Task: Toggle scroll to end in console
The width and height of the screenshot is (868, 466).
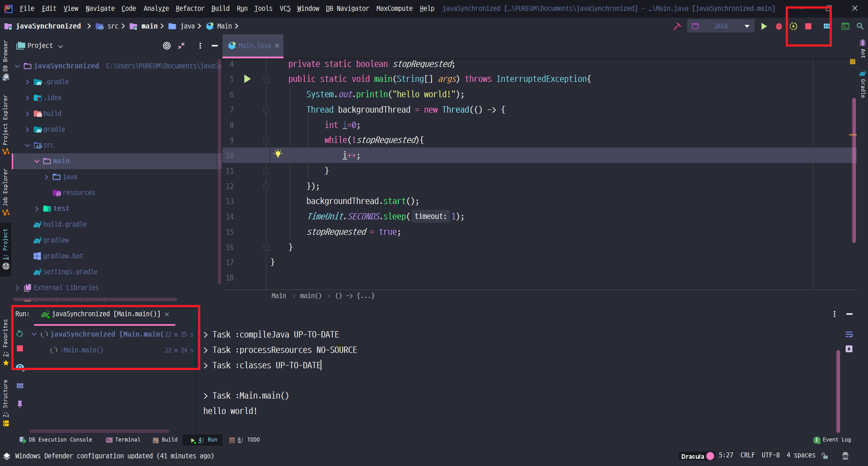Action: 849,349
